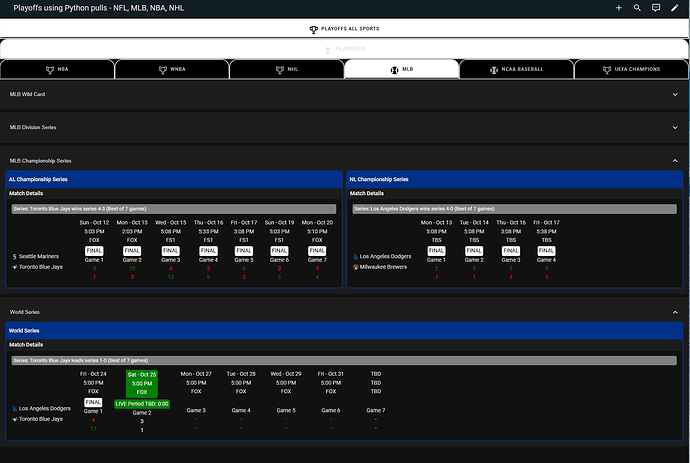Click the World Series Game 5 label
Image resolution: width=690 pixels, height=463 pixels.
click(x=286, y=411)
